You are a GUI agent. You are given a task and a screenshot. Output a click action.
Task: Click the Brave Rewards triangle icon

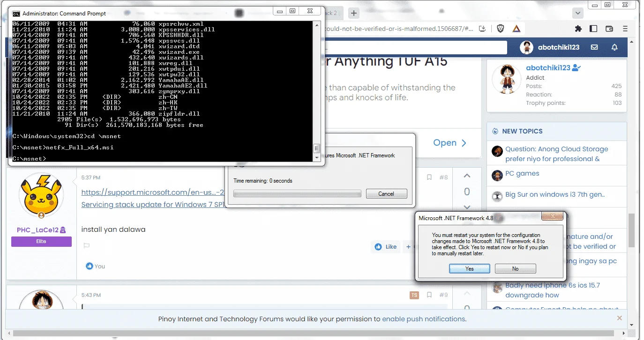click(x=516, y=29)
